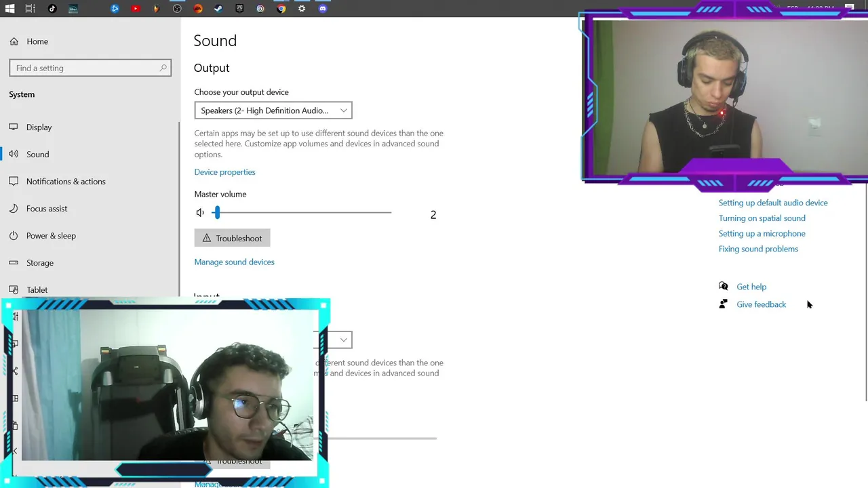Screen dimensions: 868x488
Task: Click the Give feedback icon
Action: (724, 304)
